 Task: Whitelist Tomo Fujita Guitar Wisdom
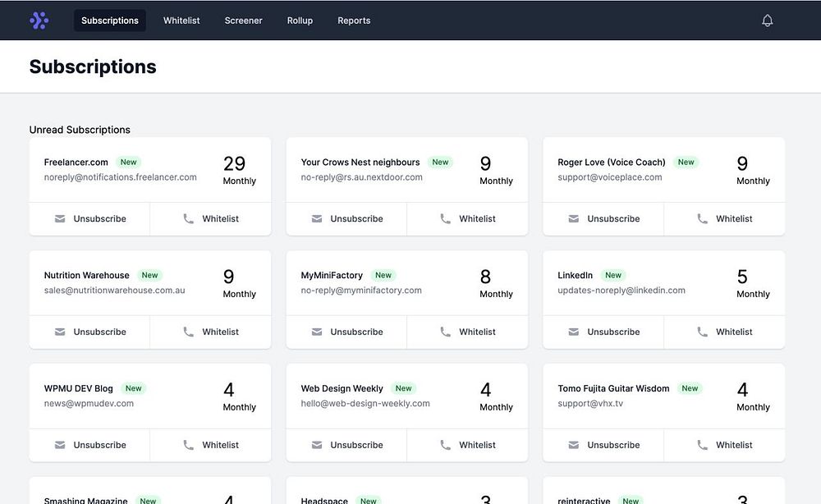click(725, 445)
